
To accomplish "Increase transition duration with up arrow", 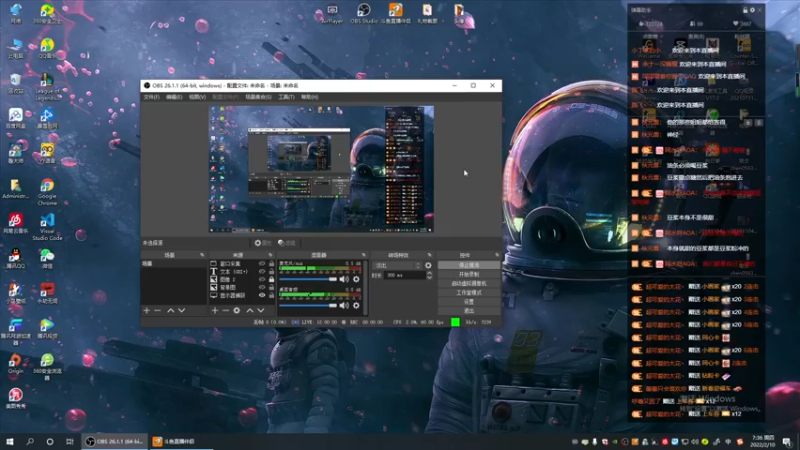I will coord(429,273).
